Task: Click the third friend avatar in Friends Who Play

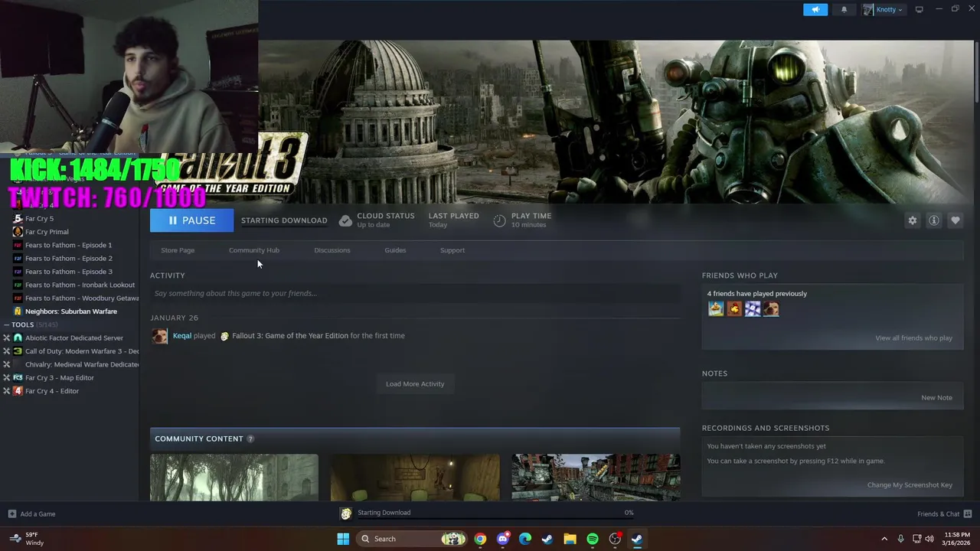Action: pos(753,308)
